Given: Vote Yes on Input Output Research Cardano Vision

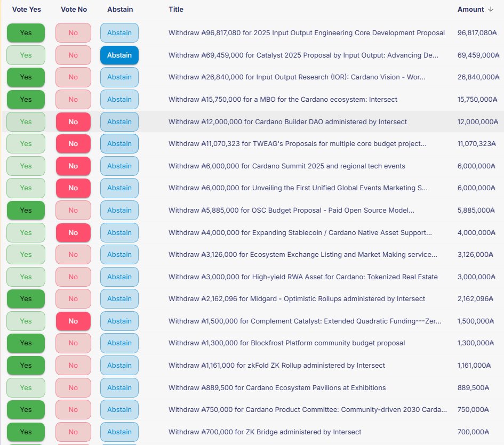Looking at the screenshot, I should (x=26, y=77).
